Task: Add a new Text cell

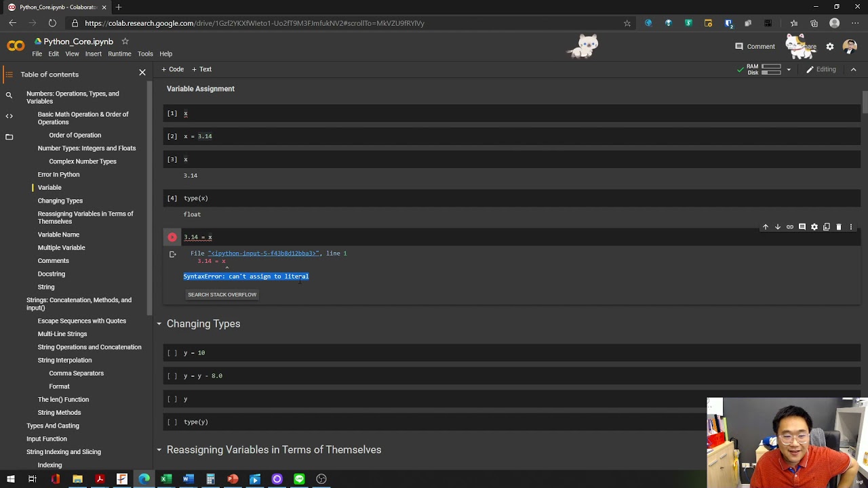Action: coord(201,69)
